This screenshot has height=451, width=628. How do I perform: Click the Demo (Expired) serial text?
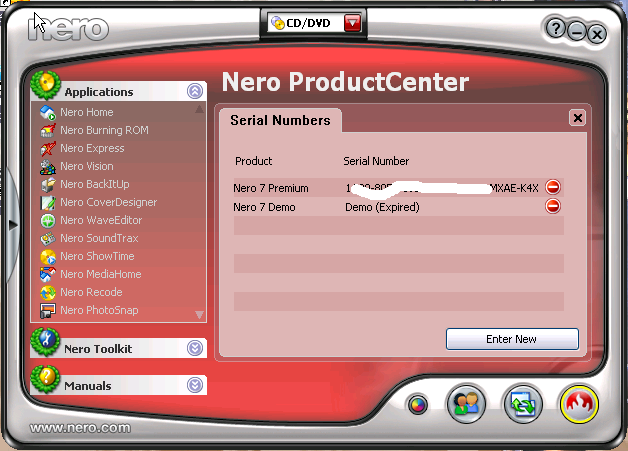click(x=382, y=207)
